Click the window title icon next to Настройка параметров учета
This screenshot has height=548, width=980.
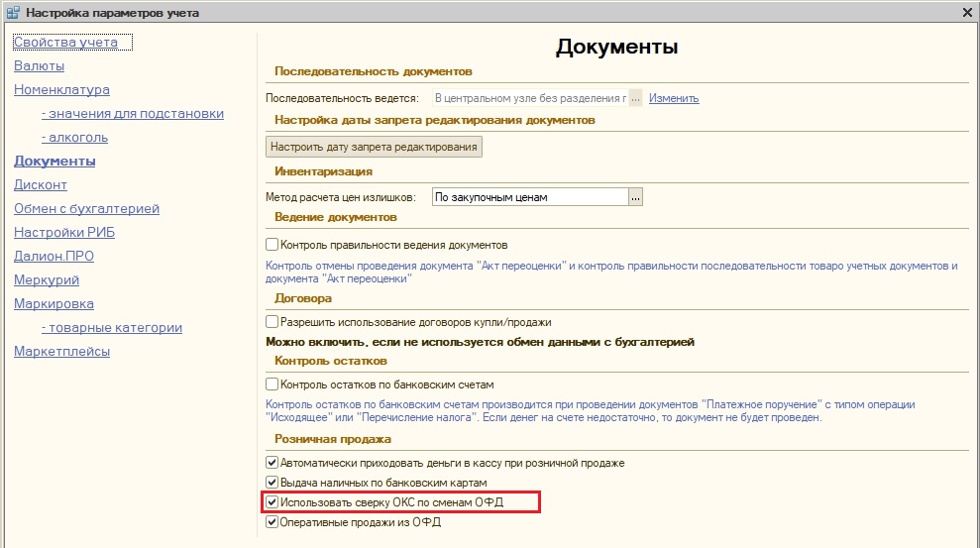pyautogui.click(x=13, y=12)
